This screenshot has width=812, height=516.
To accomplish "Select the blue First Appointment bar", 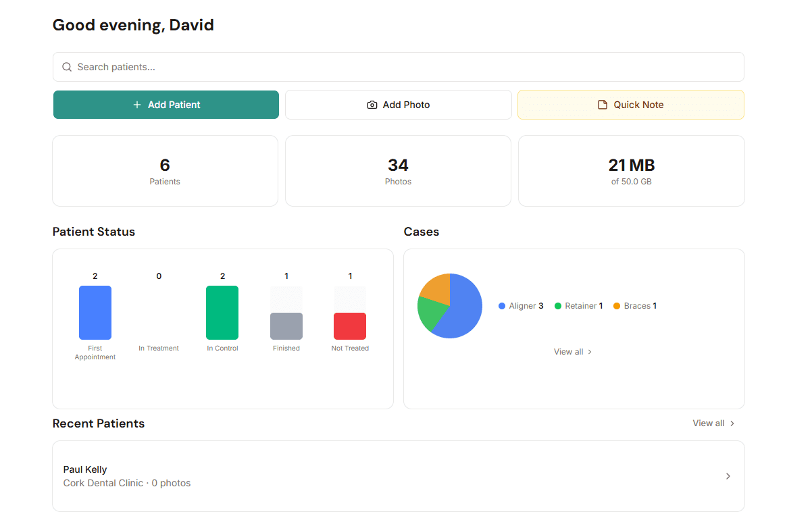I will click(x=95, y=313).
